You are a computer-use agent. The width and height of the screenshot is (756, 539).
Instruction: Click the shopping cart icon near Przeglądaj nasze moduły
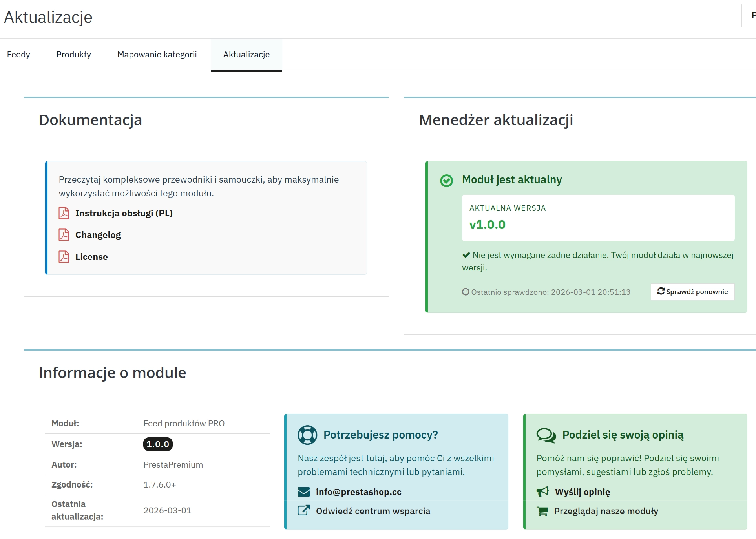point(543,511)
